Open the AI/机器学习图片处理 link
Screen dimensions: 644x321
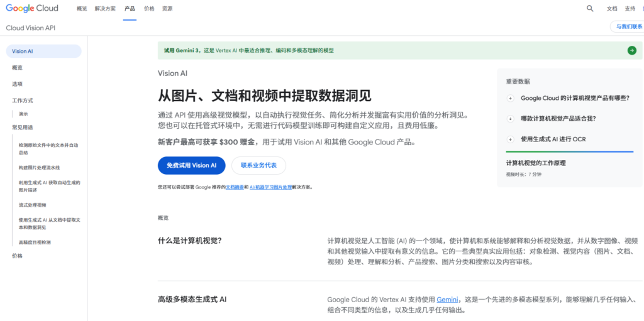pos(270,187)
